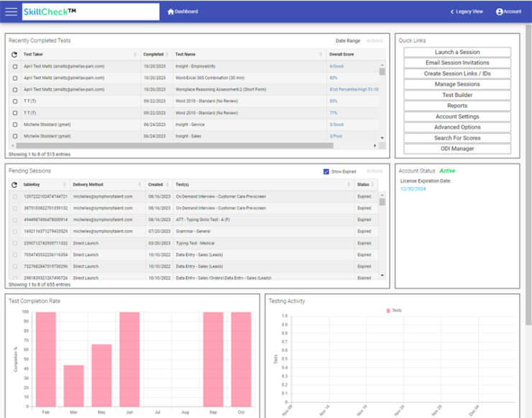Open the Date Range filter
Viewport: 532px width, 418px height.
[347, 41]
